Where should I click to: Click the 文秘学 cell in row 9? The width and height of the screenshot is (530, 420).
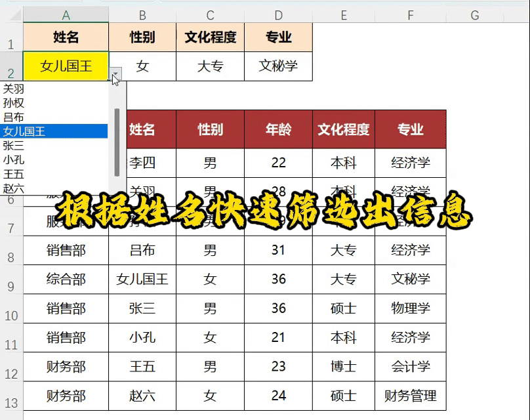click(411, 280)
